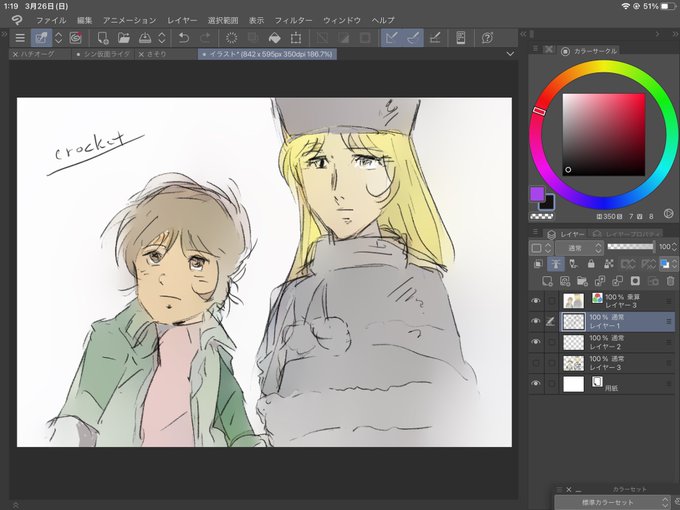Click the Redo arrow in the toolbar
Screen dimensions: 680x510
click(x=205, y=38)
